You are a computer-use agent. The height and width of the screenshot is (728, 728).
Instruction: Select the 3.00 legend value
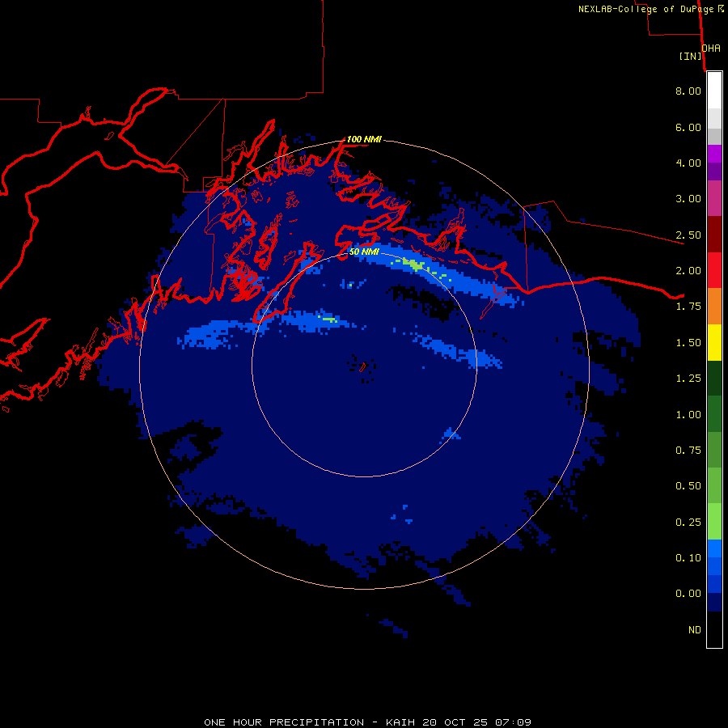click(688, 199)
